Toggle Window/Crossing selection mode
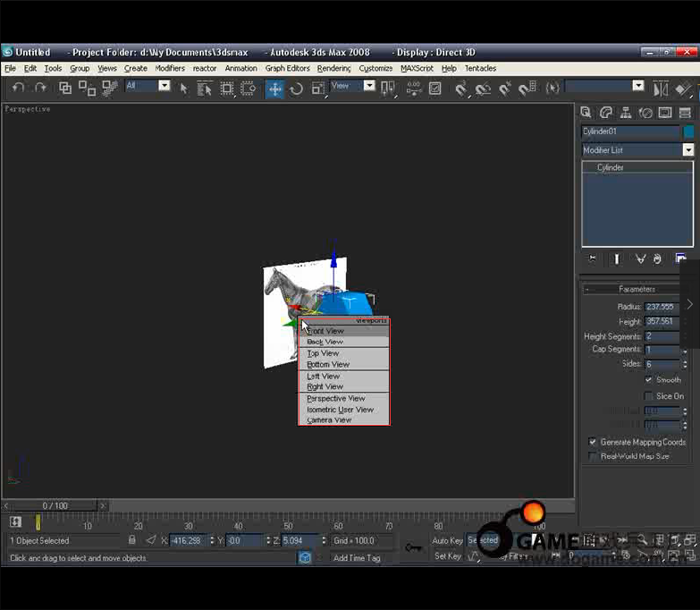 tap(248, 89)
